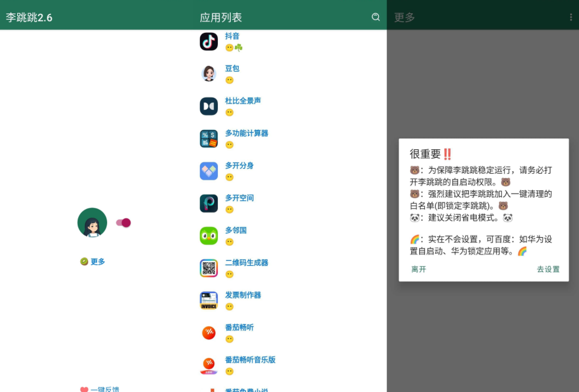
Task: Click the emoji status under 豆包
Action: point(230,80)
